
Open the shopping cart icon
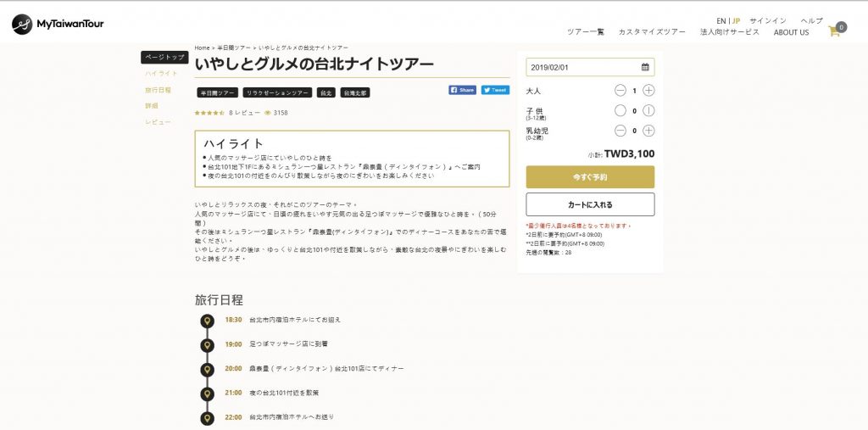(x=835, y=31)
